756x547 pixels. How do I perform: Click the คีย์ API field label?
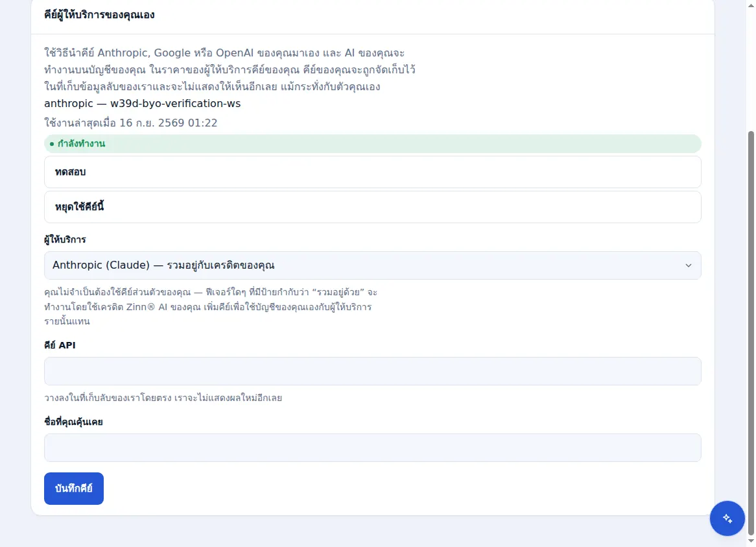coord(60,345)
